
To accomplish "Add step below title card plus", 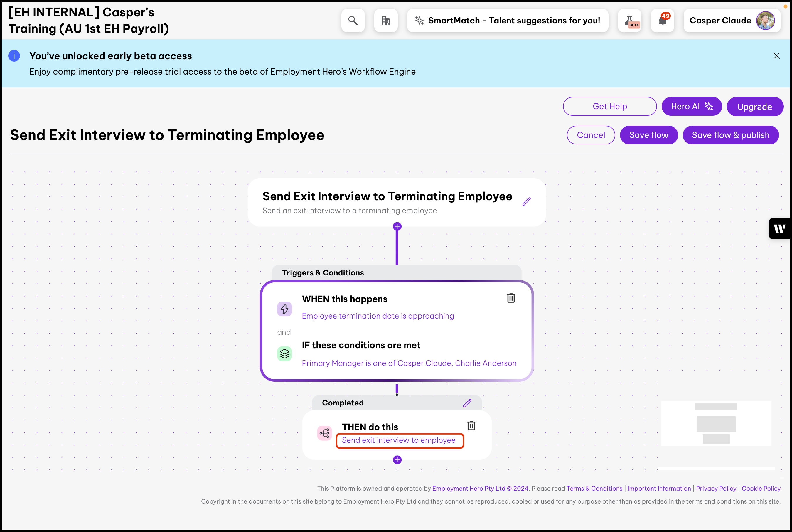I will [397, 226].
